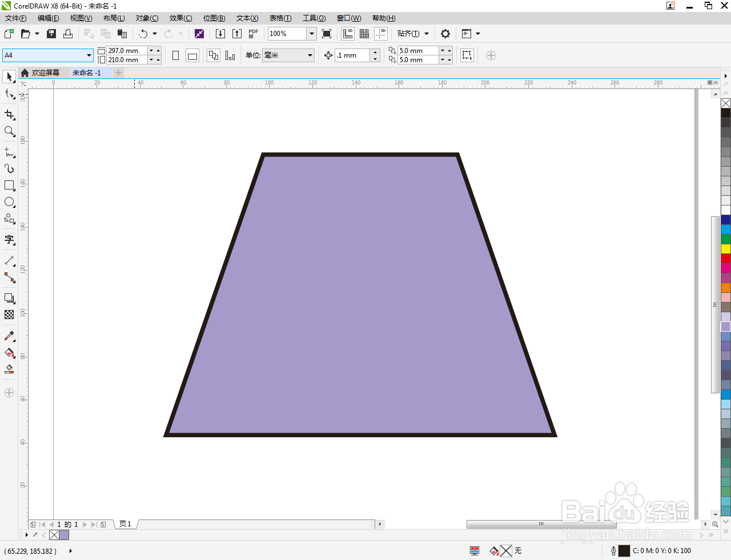Expand the Open file dropdown arrow
Viewport: 731px width, 560px height.
point(37,34)
